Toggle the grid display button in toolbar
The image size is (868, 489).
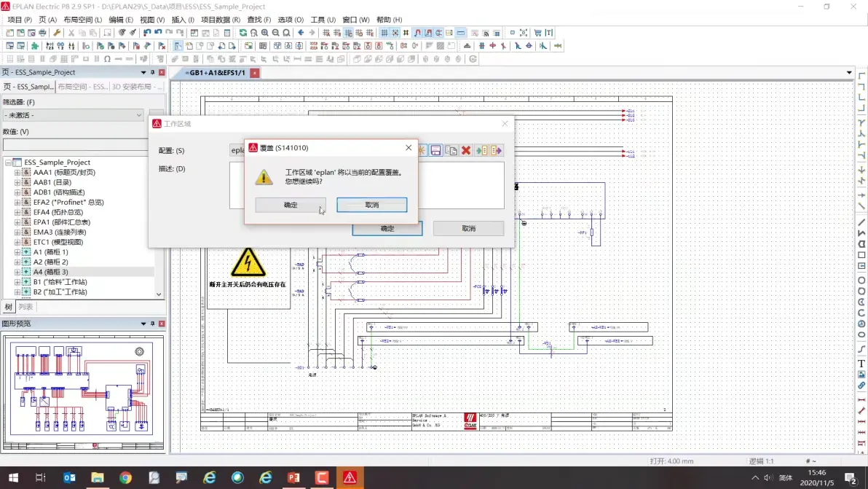click(x=384, y=33)
